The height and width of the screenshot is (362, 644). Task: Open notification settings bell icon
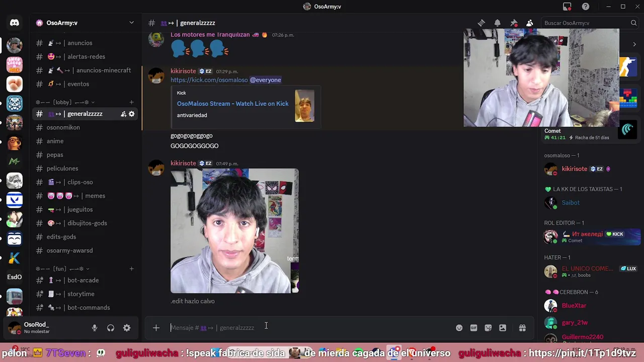[497, 23]
